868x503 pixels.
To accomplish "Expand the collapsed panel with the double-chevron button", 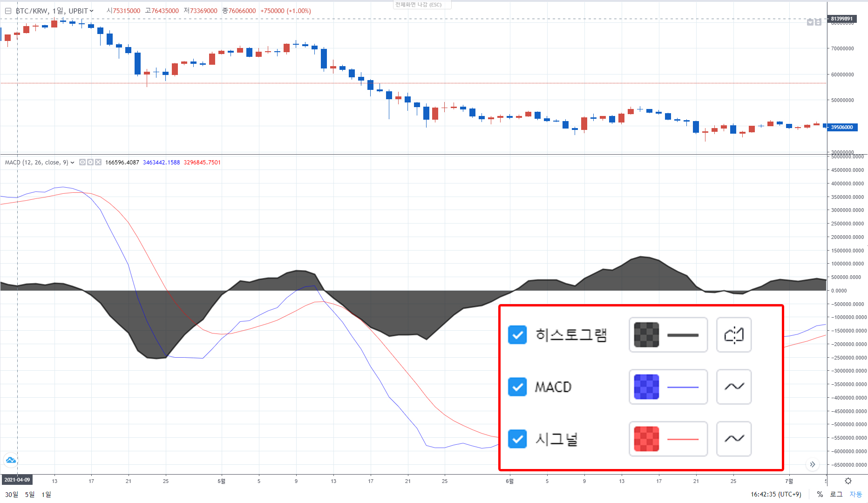I will click(x=813, y=464).
